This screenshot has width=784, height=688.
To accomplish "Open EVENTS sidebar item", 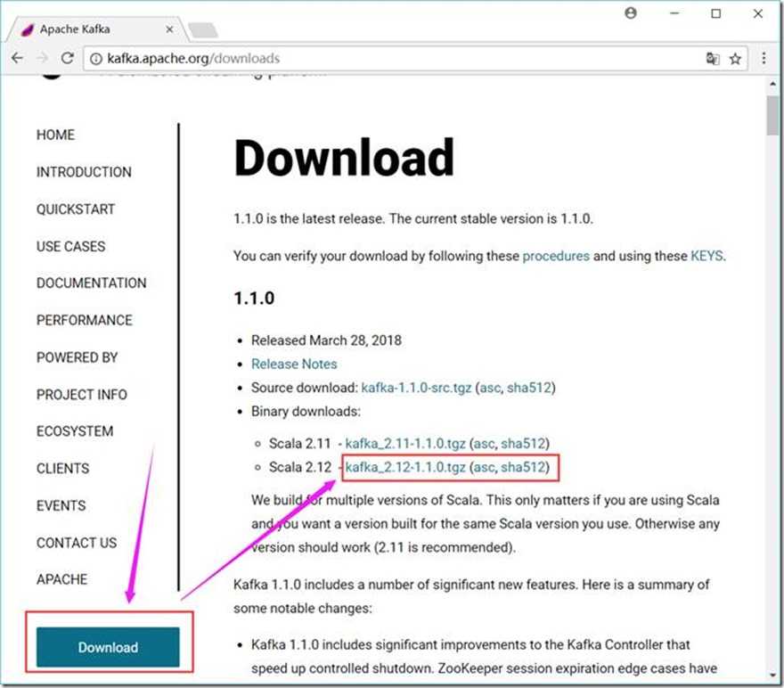I will [61, 505].
